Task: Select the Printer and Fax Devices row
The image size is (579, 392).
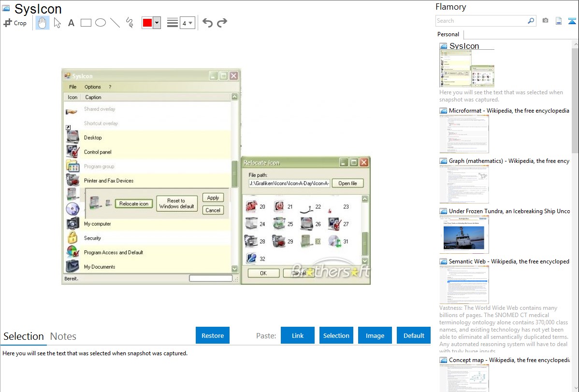Action: (148, 181)
